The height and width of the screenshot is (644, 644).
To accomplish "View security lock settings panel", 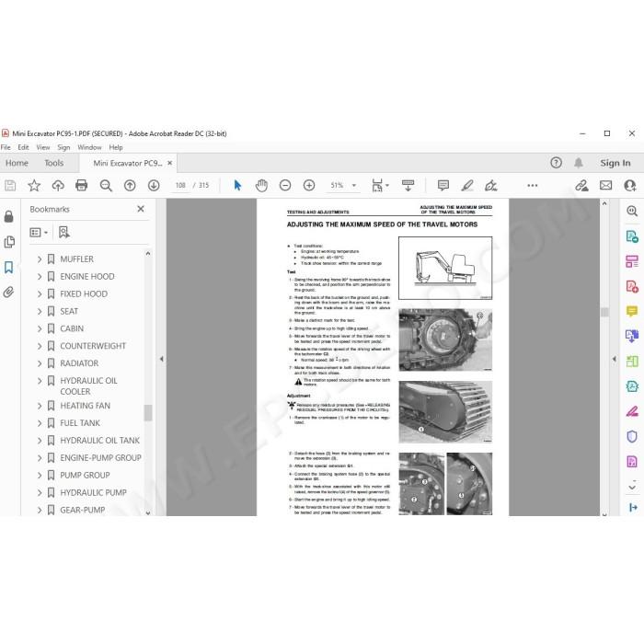I will (x=8, y=216).
